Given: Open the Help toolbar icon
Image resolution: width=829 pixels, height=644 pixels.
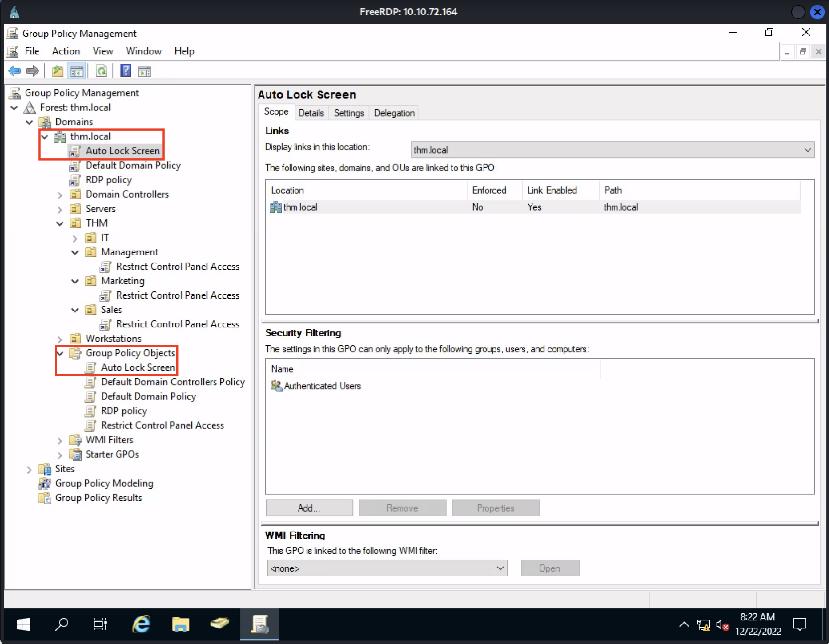Looking at the screenshot, I should (x=126, y=71).
